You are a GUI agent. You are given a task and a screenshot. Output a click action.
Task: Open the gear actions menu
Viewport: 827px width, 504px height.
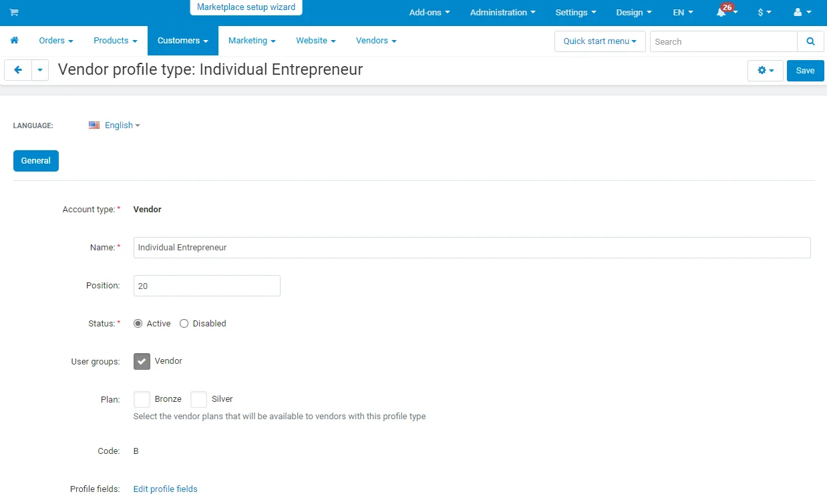pyautogui.click(x=765, y=71)
